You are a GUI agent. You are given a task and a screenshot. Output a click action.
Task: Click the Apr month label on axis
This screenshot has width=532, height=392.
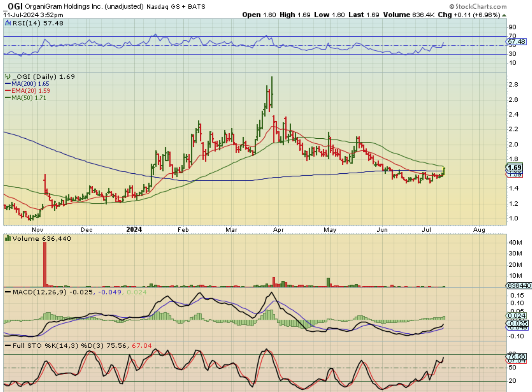point(278,230)
